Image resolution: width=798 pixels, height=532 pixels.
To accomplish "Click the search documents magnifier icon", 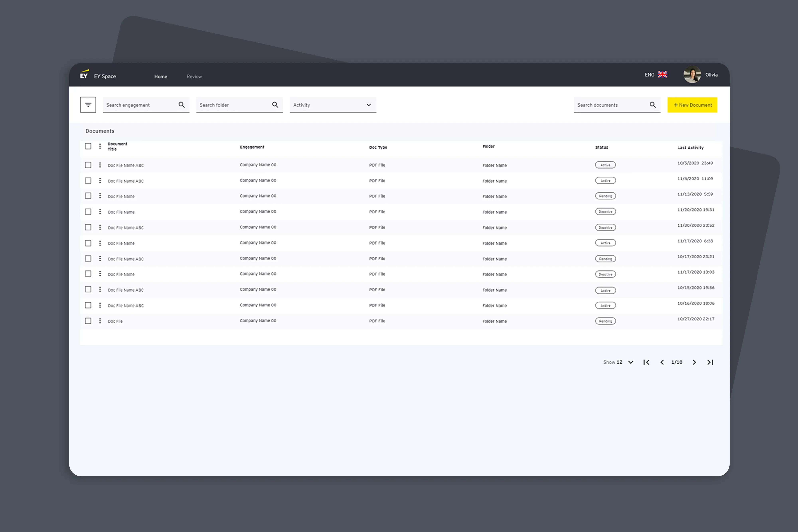I will 652,105.
